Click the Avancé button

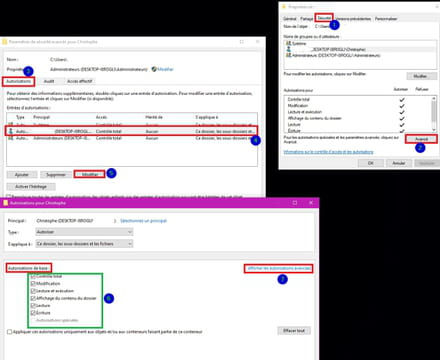(421, 139)
